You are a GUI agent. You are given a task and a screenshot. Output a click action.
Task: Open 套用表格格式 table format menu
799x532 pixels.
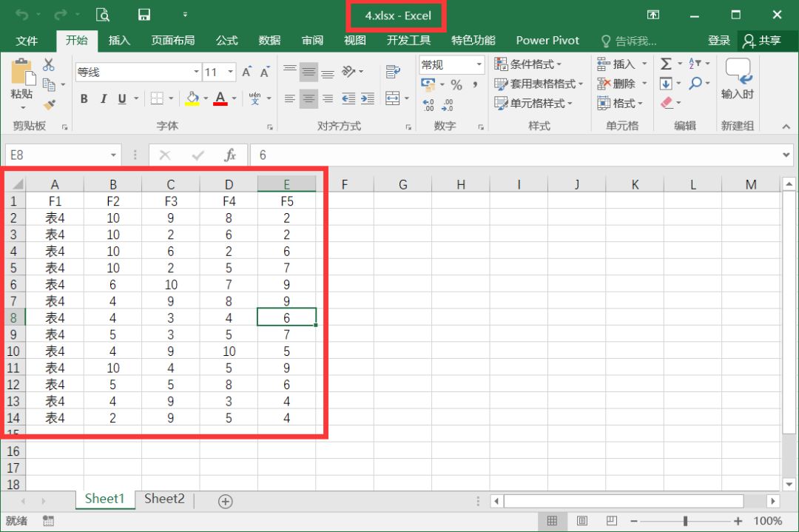coord(538,84)
